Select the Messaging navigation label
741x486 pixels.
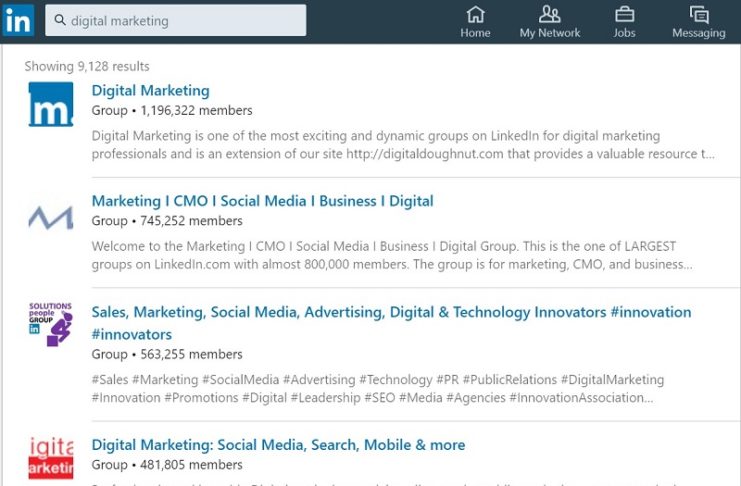coord(699,33)
